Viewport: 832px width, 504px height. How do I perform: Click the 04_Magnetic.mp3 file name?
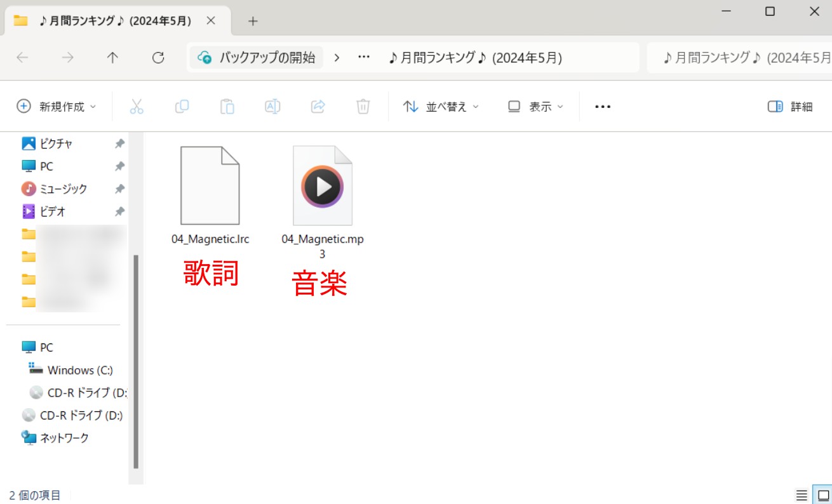[x=323, y=246]
